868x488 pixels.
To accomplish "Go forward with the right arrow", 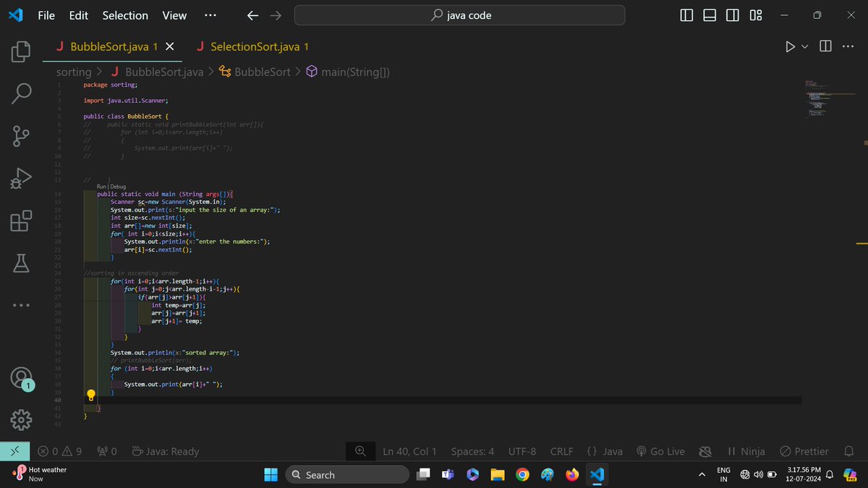I will click(x=276, y=15).
